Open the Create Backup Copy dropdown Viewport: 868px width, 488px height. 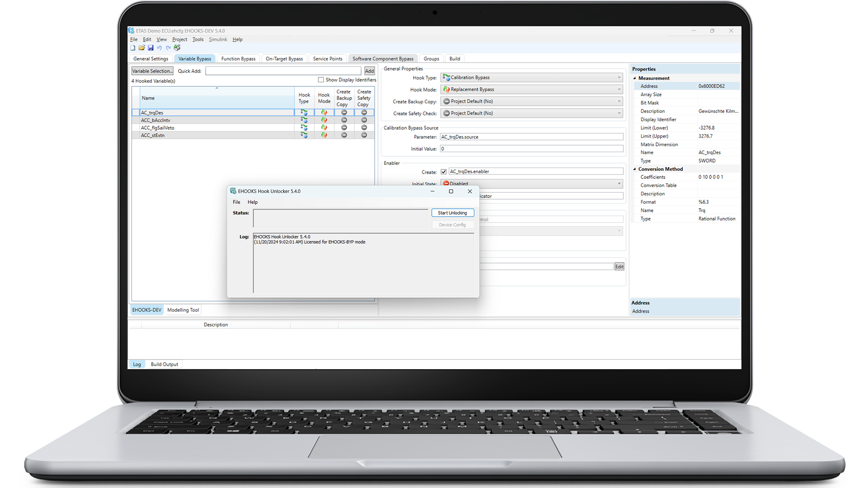[x=532, y=101]
